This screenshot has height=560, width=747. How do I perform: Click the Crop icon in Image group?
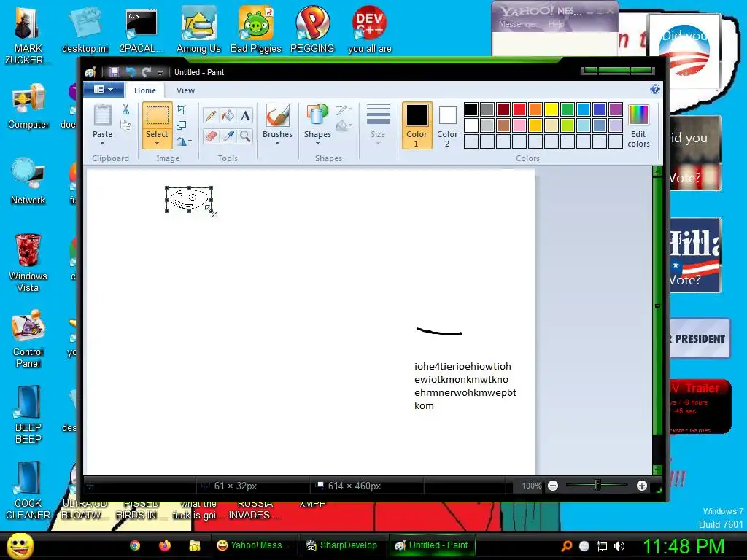tap(181, 109)
